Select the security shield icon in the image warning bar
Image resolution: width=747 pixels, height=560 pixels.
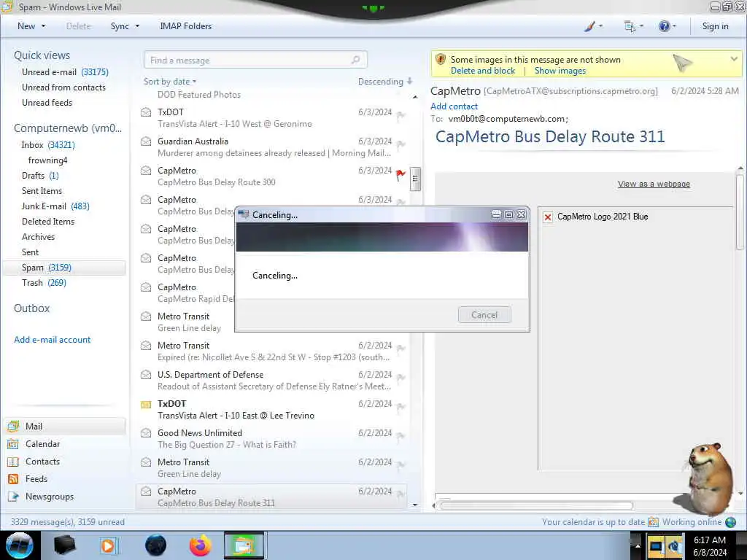[x=441, y=60]
